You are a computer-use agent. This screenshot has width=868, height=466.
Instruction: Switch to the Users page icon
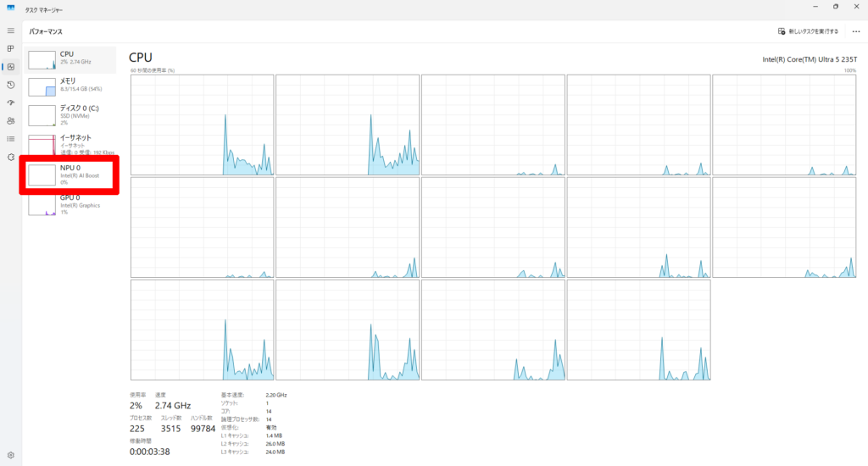coord(11,120)
